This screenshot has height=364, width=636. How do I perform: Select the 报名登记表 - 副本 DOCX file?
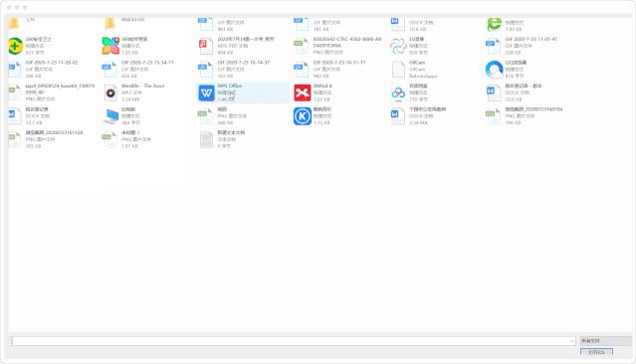coord(514,92)
